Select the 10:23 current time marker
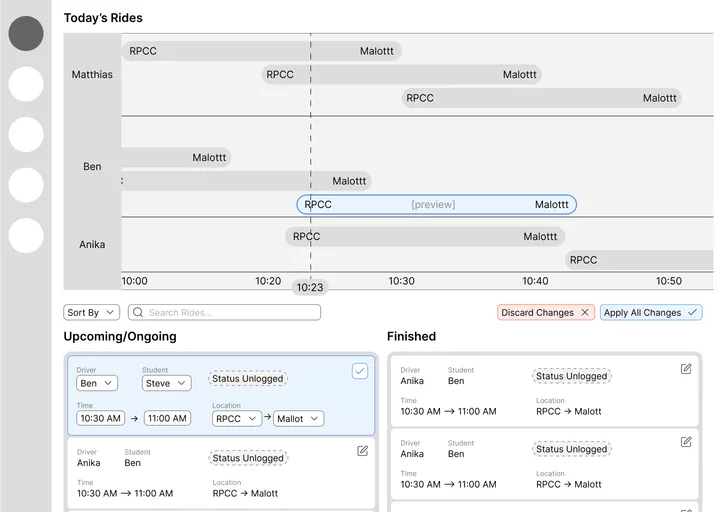This screenshot has width=720, height=512. (x=310, y=287)
